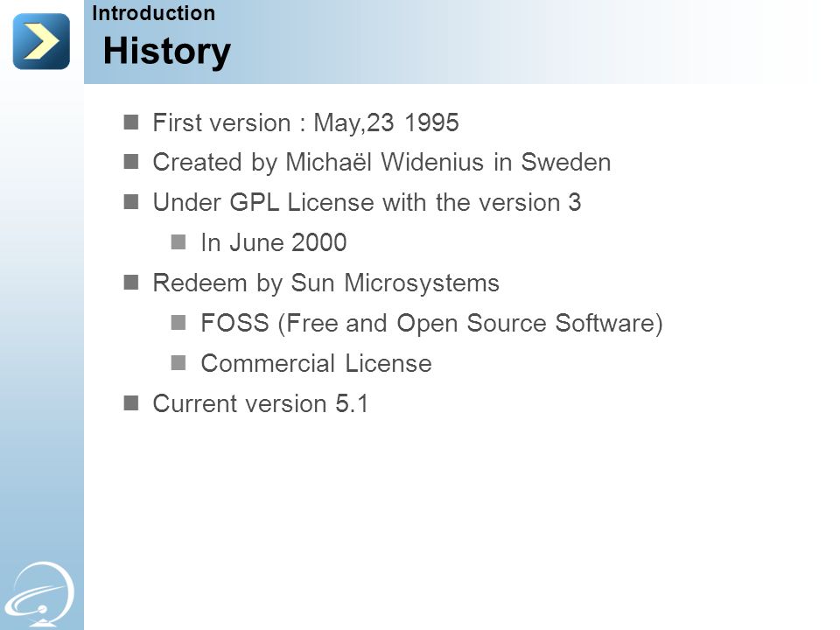Click the 'Redeem by Sun Microsystems' line
Viewport: 840px width, 630px height.
[326, 283]
